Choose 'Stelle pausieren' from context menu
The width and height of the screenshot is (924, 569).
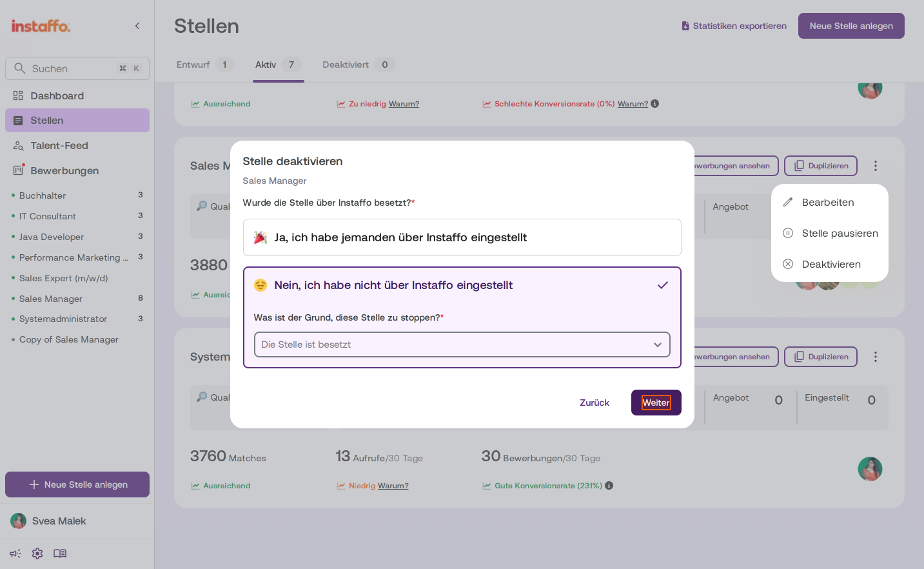coord(830,234)
